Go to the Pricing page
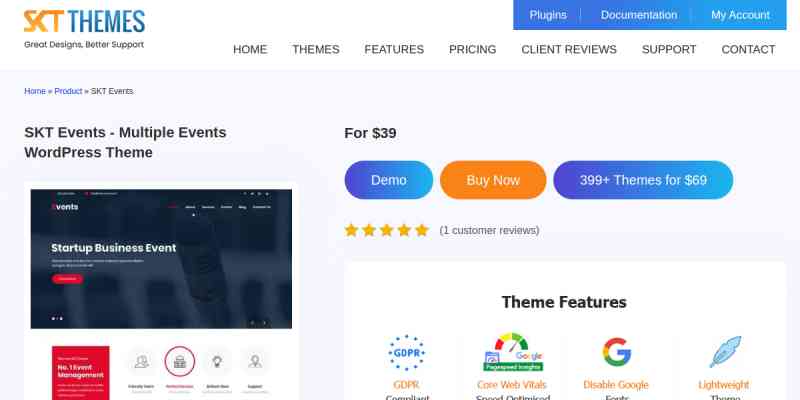 coord(472,49)
